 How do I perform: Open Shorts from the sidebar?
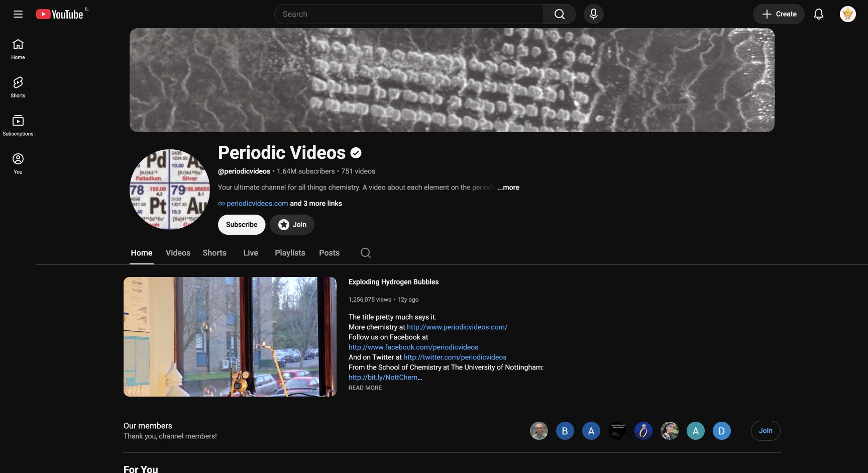pos(18,87)
